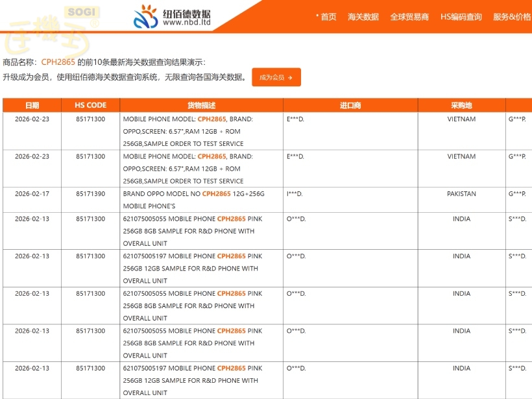
Task: Open the 全球贸易商 menu item
Action: [409, 17]
